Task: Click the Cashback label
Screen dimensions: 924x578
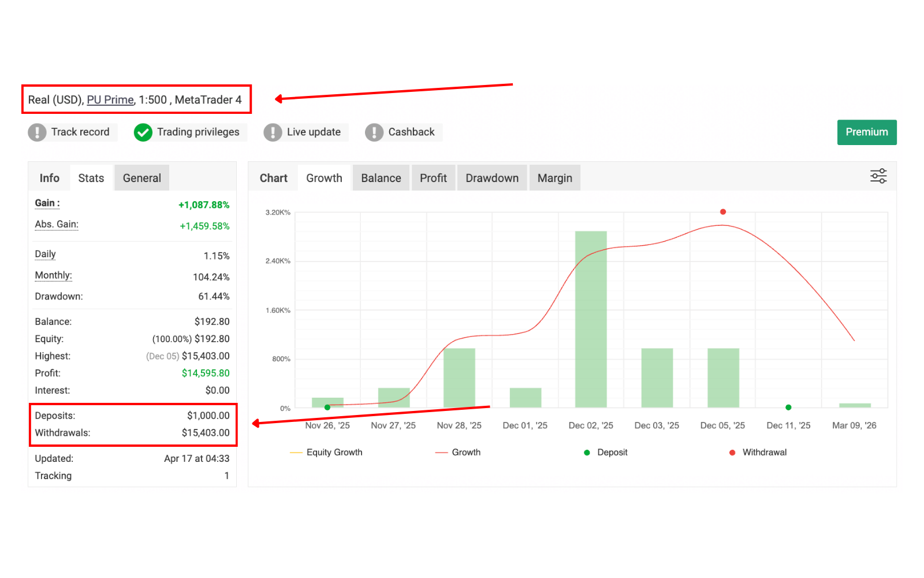Action: pyautogui.click(x=411, y=132)
